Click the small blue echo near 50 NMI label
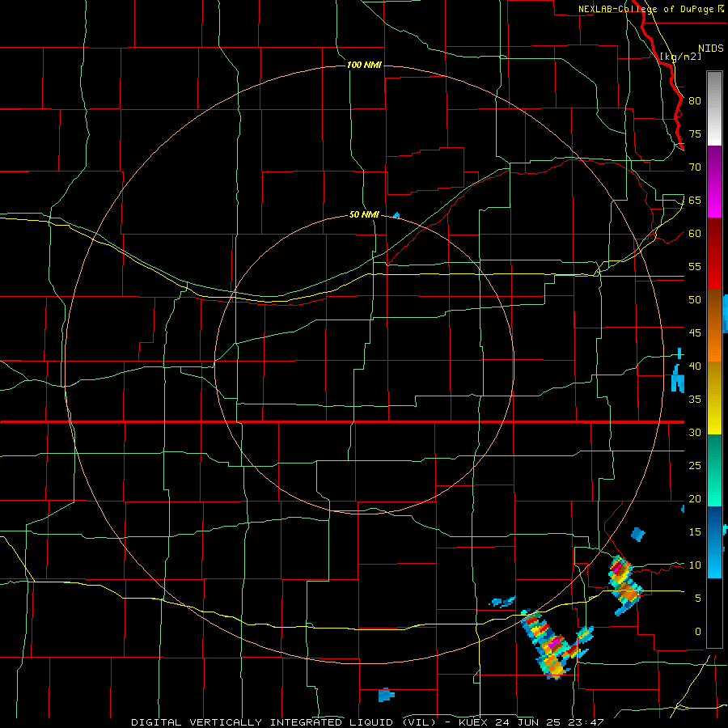The image size is (728, 728). pyautogui.click(x=396, y=215)
